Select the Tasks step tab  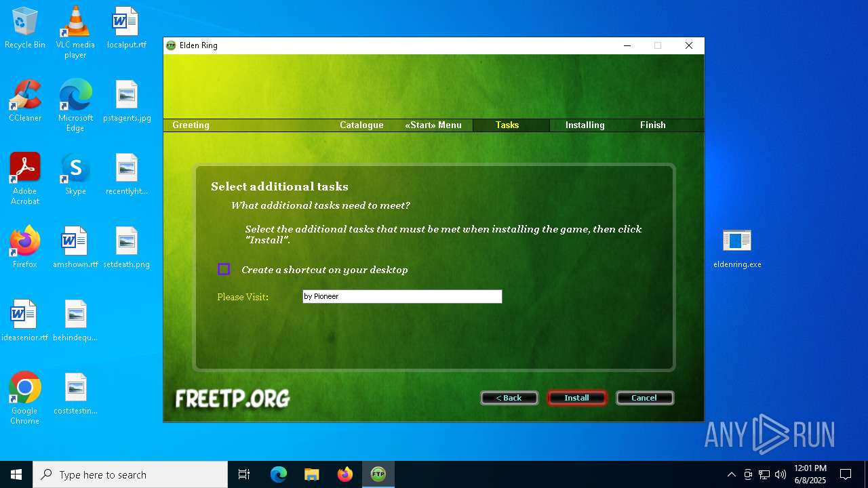point(507,125)
